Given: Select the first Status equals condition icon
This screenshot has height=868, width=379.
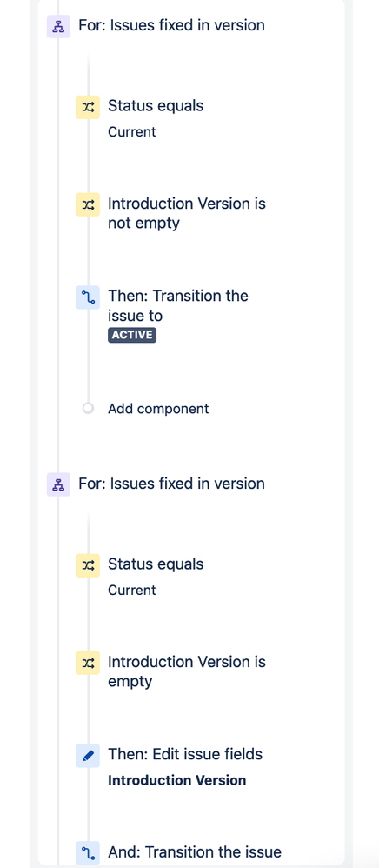Looking at the screenshot, I should [x=88, y=107].
